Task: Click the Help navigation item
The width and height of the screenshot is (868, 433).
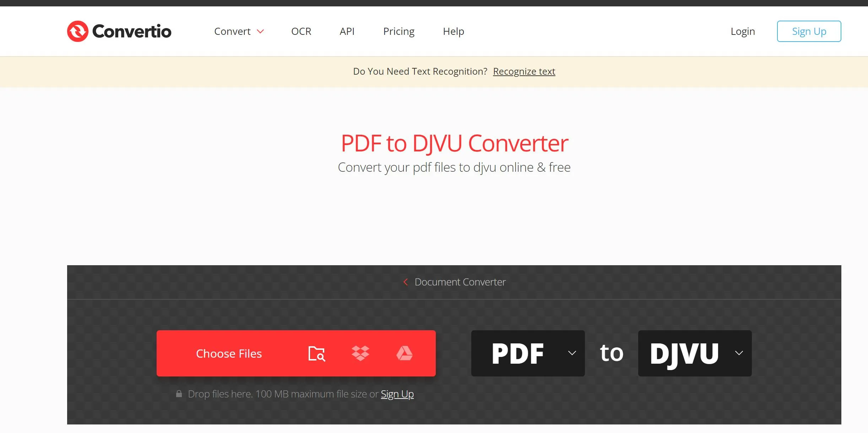Action: pyautogui.click(x=454, y=31)
